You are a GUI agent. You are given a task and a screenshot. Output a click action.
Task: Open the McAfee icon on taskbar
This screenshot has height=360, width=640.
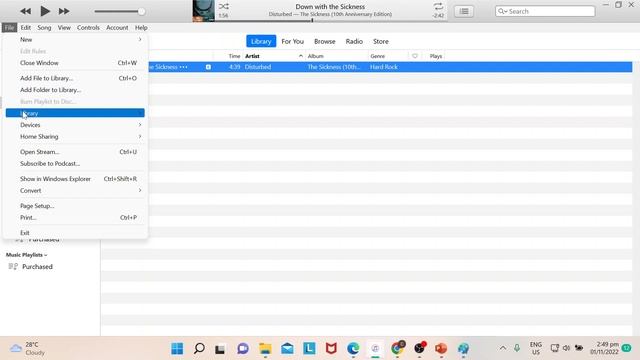[331, 349]
